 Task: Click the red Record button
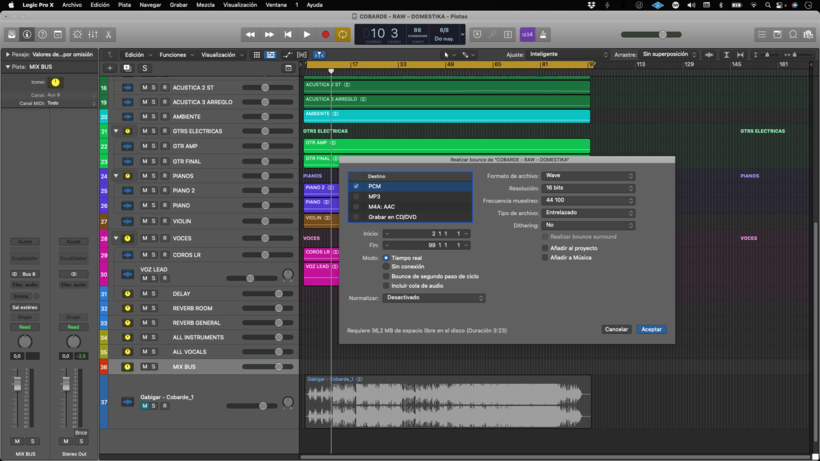(325, 34)
